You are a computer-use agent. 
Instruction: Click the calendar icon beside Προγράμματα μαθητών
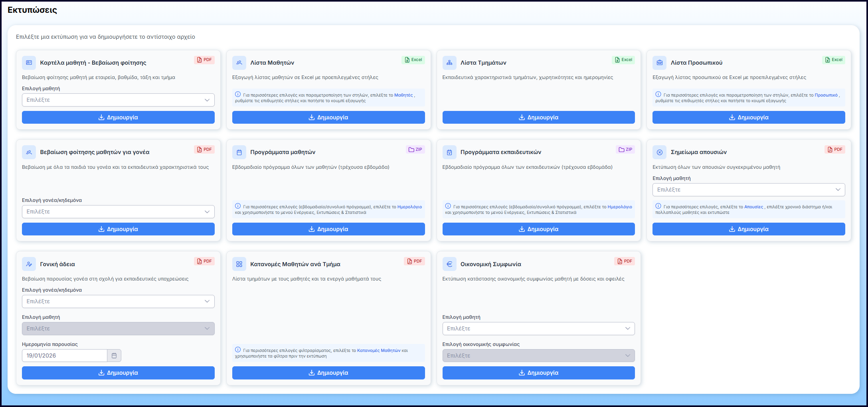click(239, 152)
